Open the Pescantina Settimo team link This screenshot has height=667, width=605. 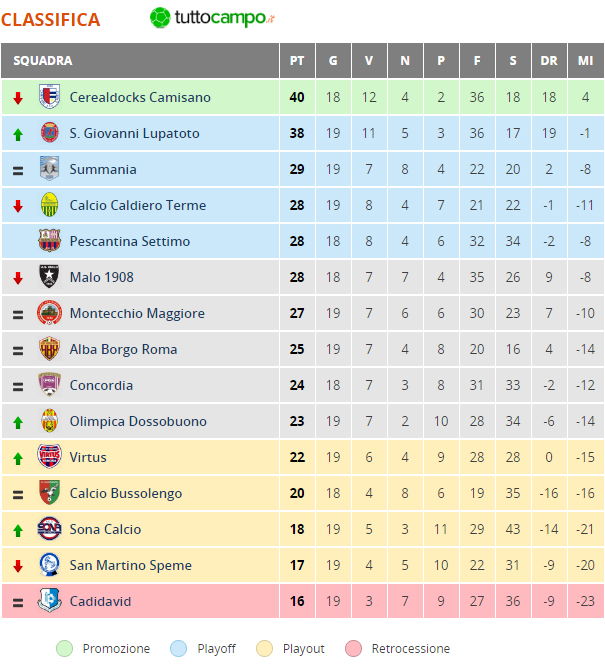click(x=130, y=241)
